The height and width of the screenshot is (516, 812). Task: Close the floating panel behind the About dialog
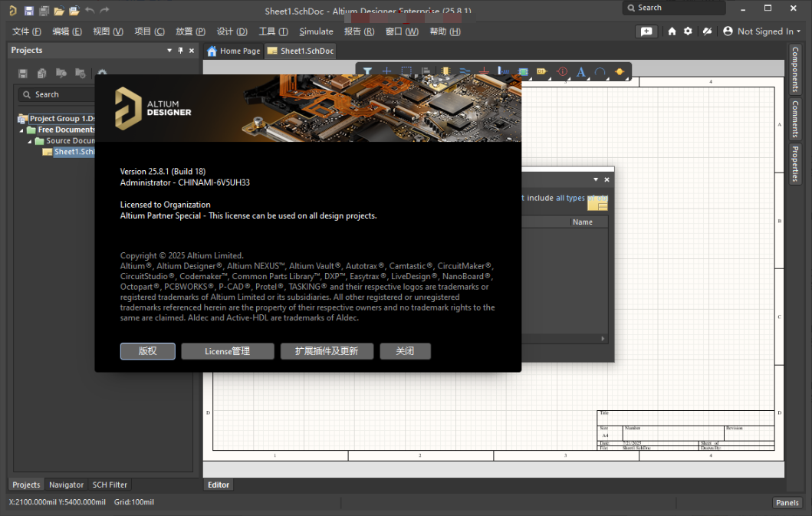pos(607,179)
